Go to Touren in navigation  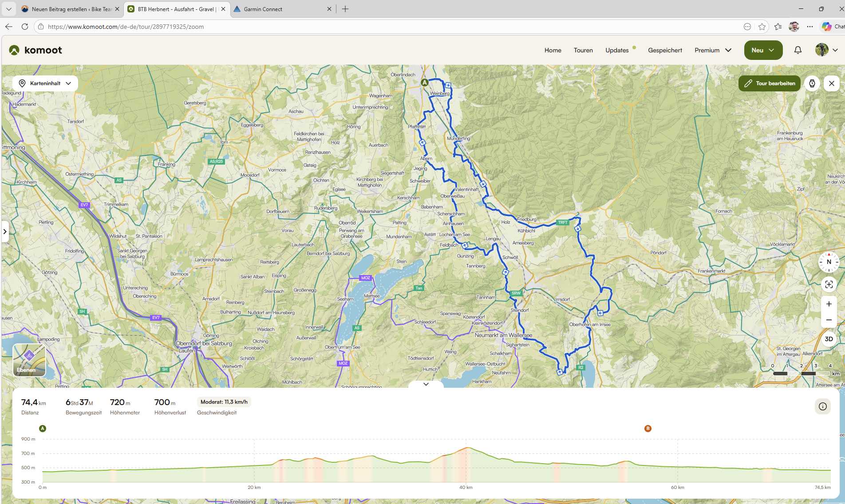pyautogui.click(x=583, y=50)
